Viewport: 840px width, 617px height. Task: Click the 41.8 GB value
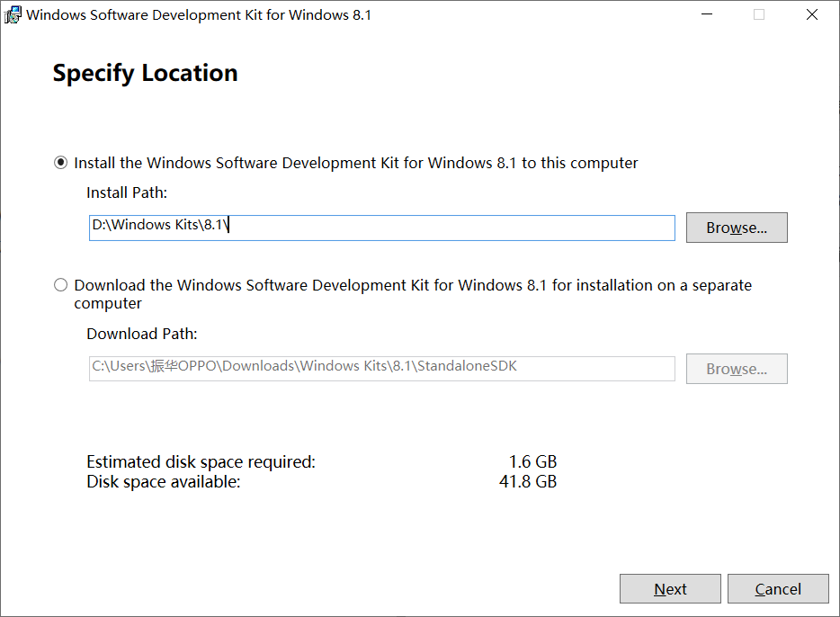(x=528, y=481)
